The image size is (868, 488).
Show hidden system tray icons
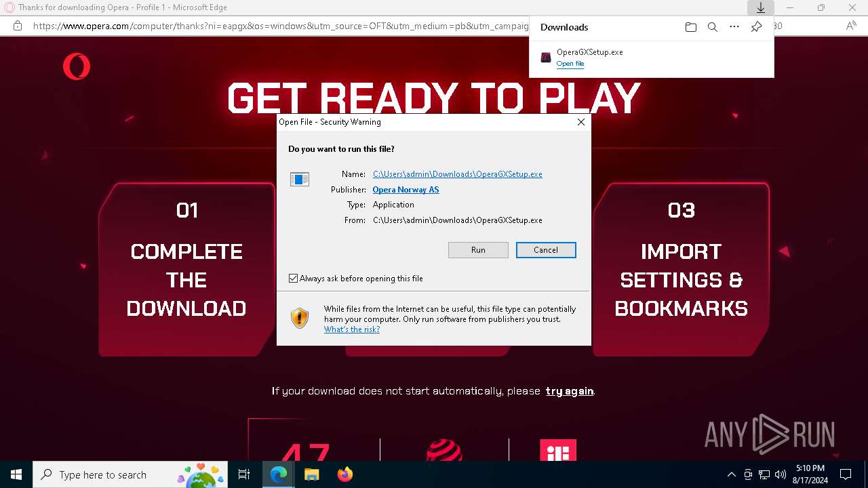[x=731, y=474]
